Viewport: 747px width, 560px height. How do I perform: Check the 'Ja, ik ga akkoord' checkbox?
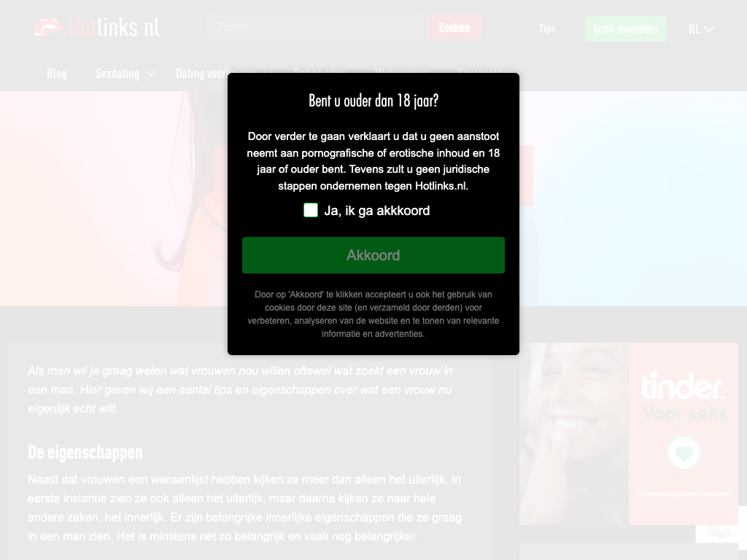pyautogui.click(x=311, y=210)
